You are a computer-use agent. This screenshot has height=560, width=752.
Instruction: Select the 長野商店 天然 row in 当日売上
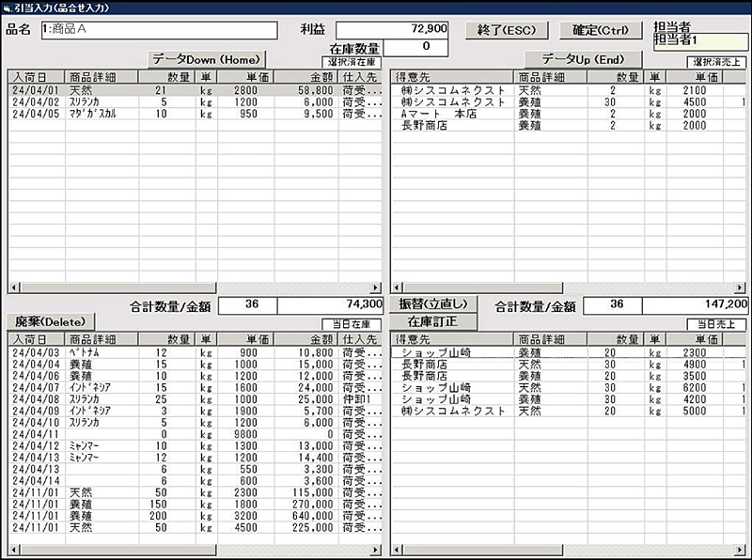coord(564,365)
